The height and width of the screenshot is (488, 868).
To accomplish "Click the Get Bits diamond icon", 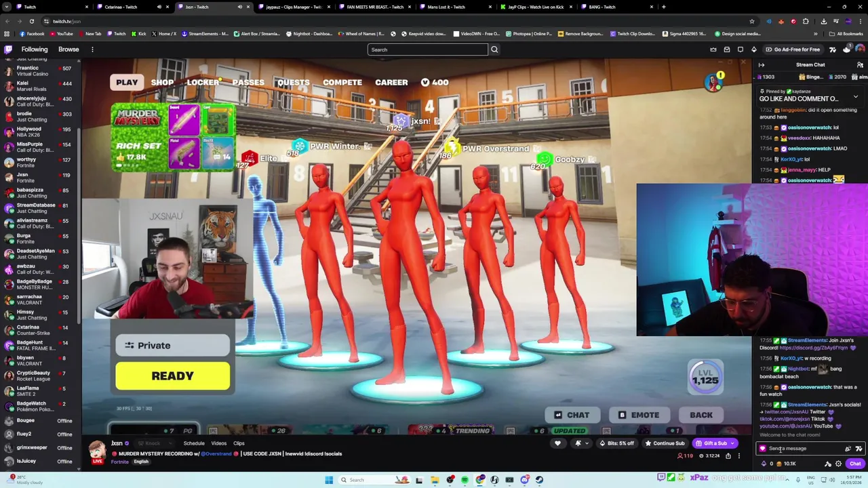I will click(x=753, y=49).
